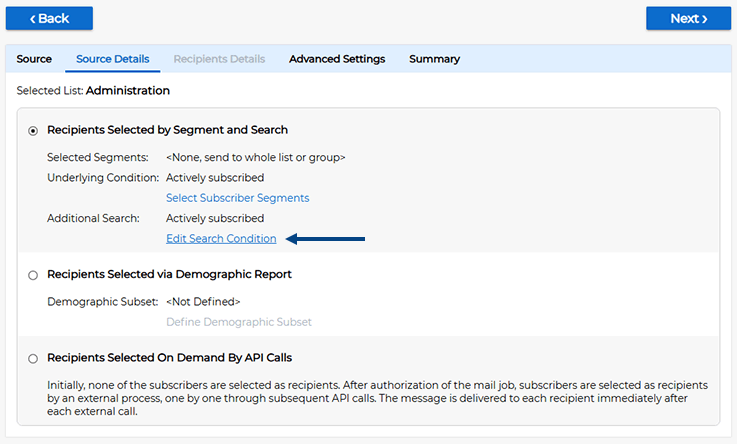Screen dimensions: 737x444
Task: Click the blue arrow pointing at Edit Search Condition
Action: tap(325, 239)
